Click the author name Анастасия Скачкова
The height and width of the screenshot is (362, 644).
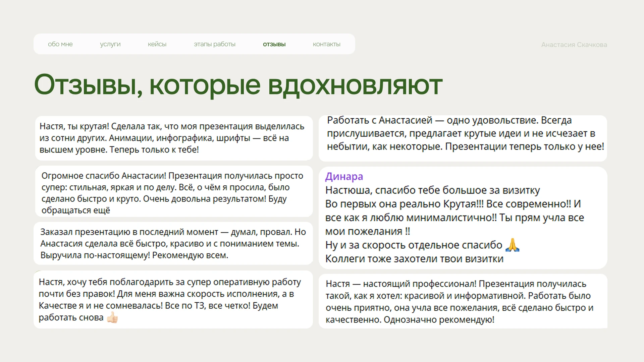point(574,45)
